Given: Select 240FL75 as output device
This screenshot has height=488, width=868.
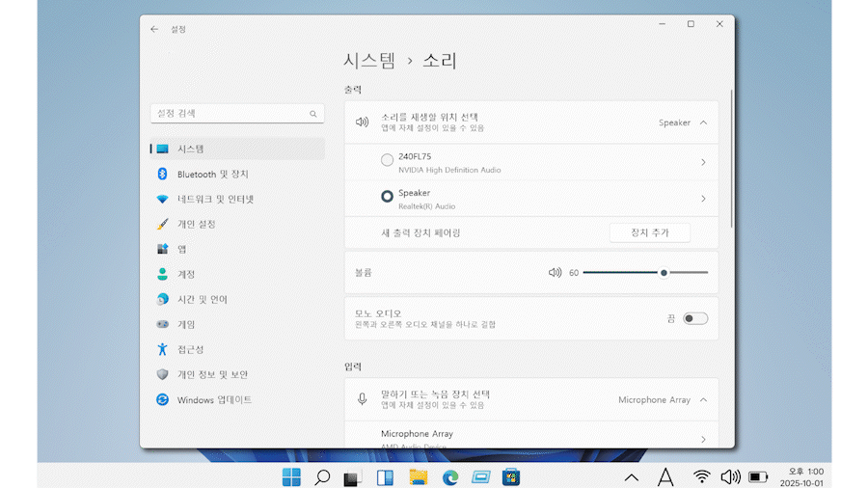Looking at the screenshot, I should pyautogui.click(x=387, y=160).
